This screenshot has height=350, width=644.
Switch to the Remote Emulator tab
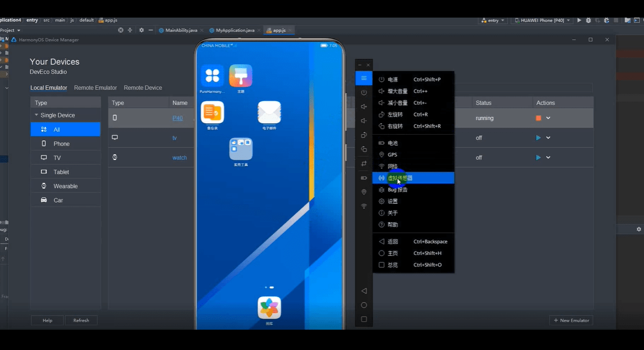tap(96, 88)
